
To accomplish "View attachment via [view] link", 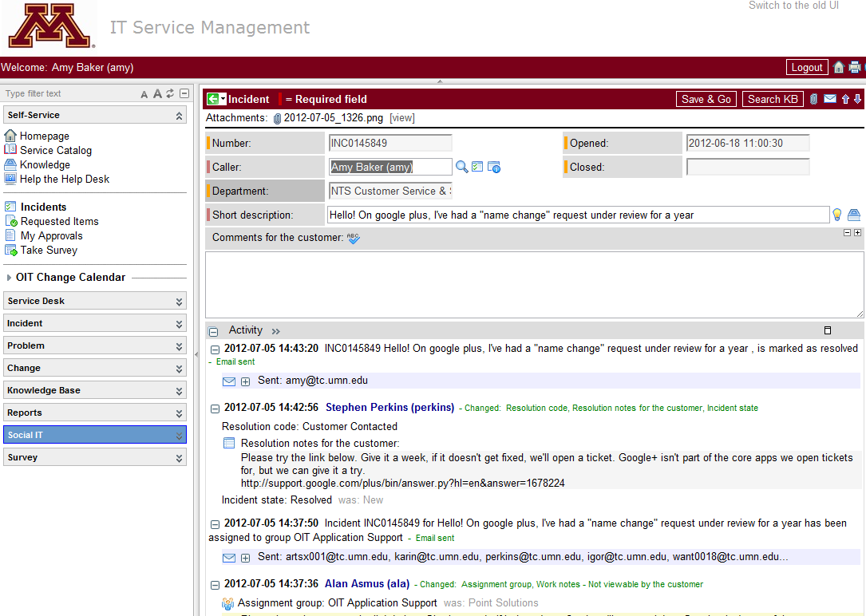I will coord(402,118).
